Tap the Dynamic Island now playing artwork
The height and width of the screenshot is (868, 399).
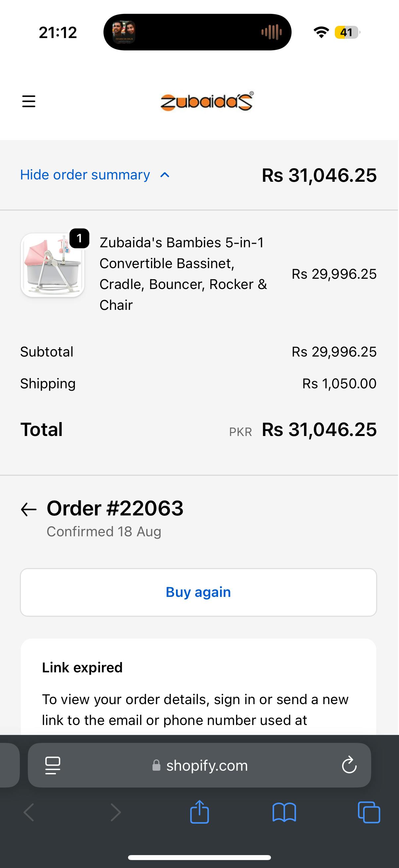124,32
